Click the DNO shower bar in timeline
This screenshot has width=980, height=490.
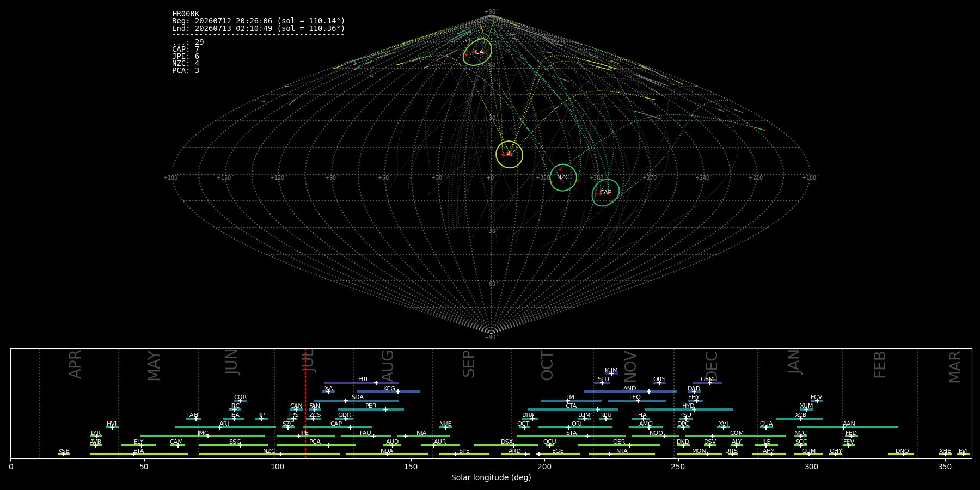click(901, 454)
